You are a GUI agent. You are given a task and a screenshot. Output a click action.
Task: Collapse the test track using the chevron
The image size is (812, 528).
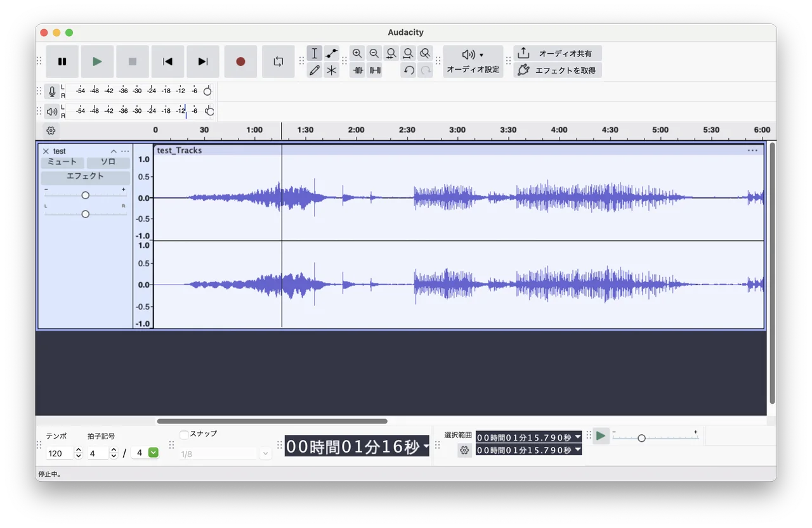pos(114,151)
